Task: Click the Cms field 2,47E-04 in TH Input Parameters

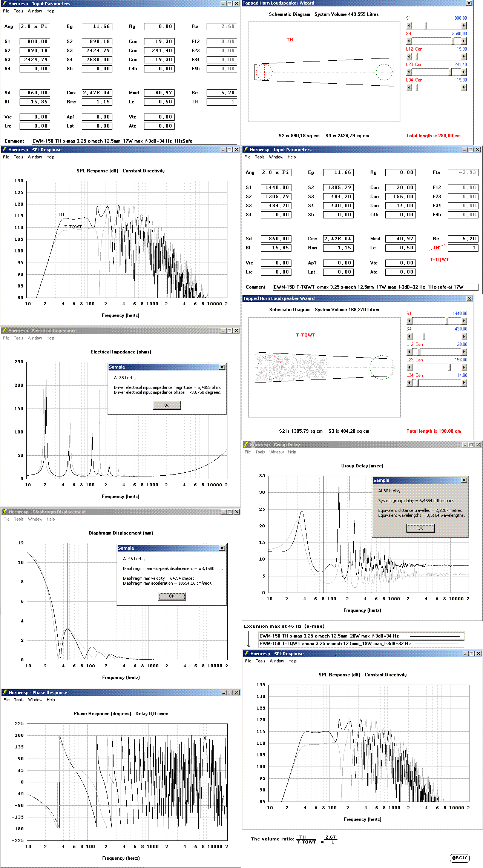Action: tap(97, 93)
